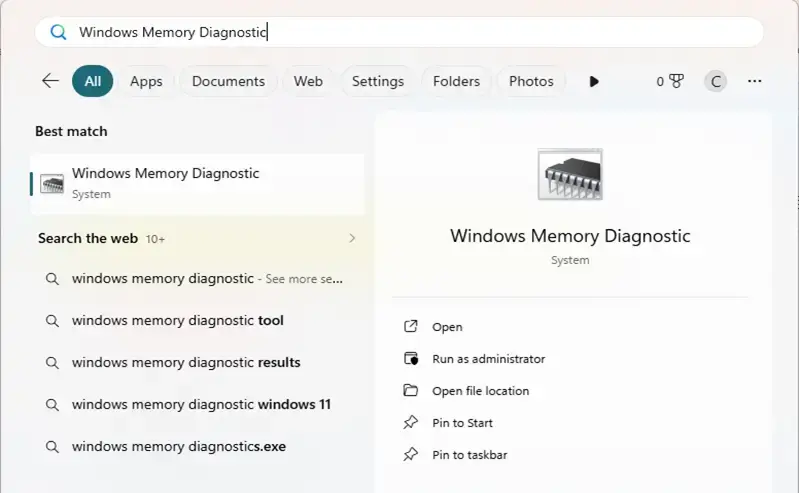This screenshot has height=493, width=799.
Task: Click the Run as administrator shield icon
Action: [411, 358]
